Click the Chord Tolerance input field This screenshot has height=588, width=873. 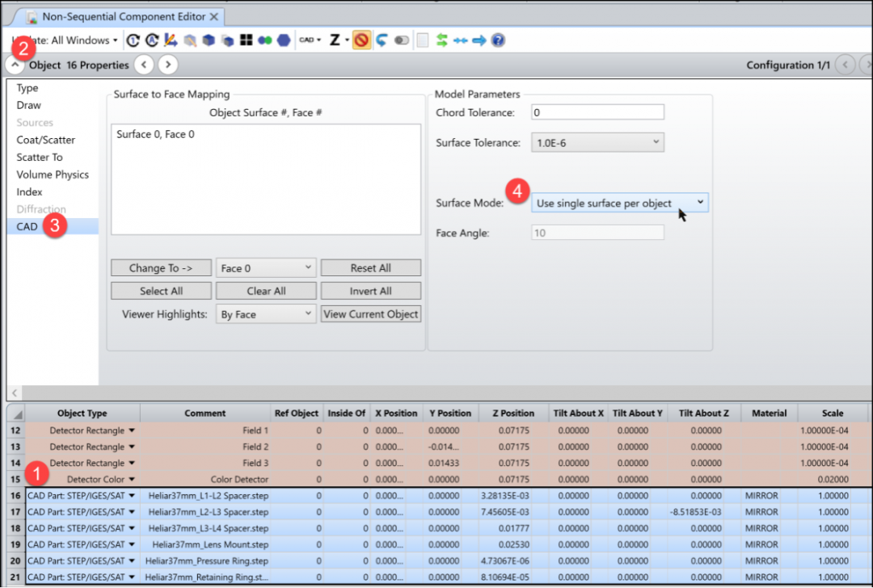click(597, 112)
